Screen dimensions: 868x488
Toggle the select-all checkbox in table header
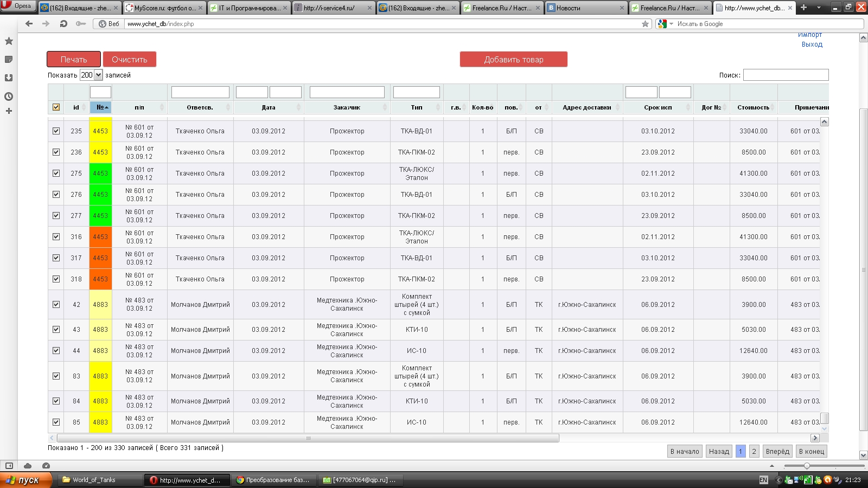[56, 107]
